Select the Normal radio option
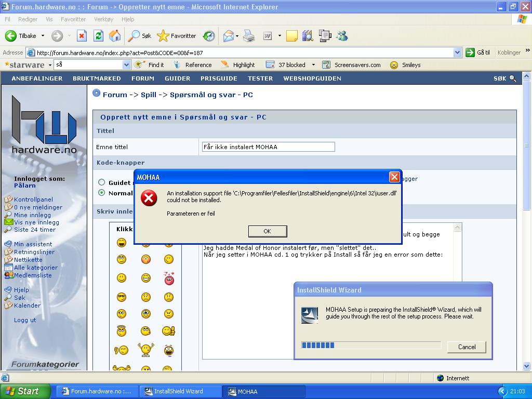Image resolution: width=532 pixels, height=399 pixels. (x=101, y=193)
